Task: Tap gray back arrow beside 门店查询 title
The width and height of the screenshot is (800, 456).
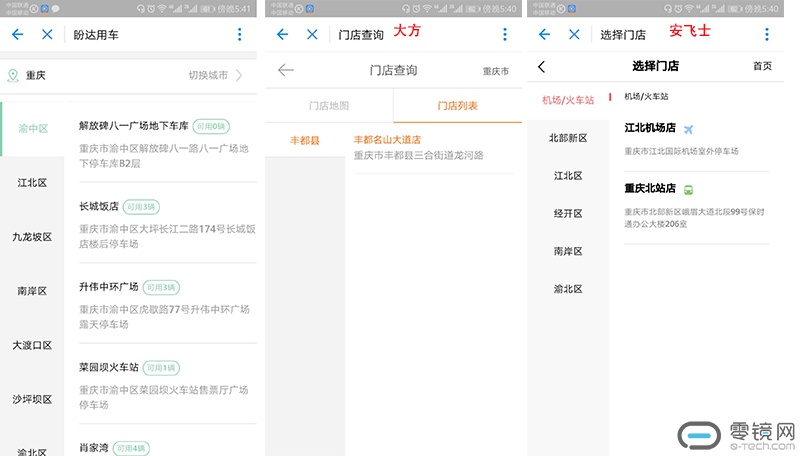Action: tap(286, 70)
